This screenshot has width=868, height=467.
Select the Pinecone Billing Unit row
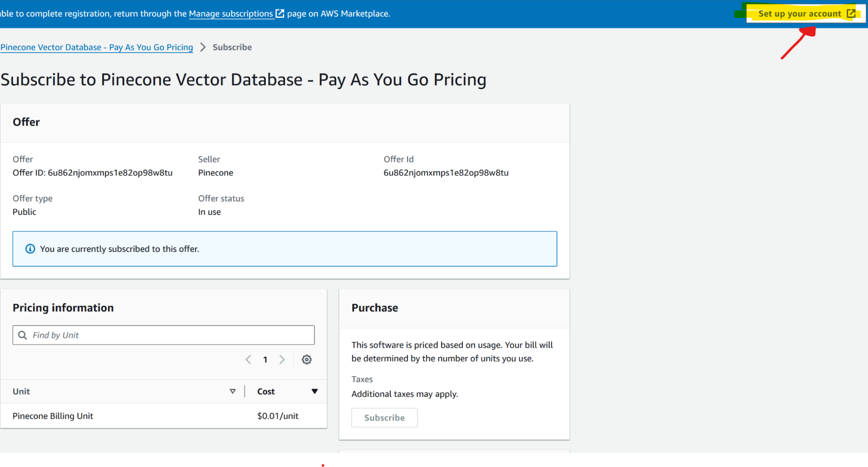(x=53, y=416)
